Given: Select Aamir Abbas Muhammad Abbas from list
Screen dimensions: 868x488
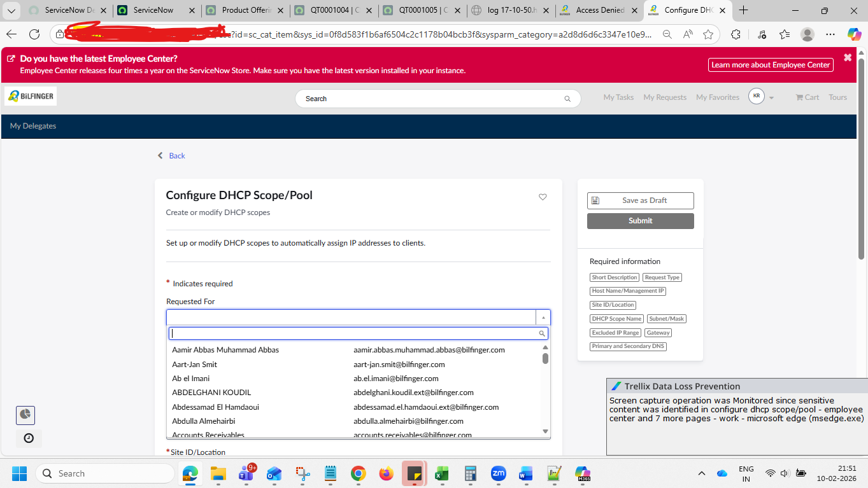Looking at the screenshot, I should click(x=354, y=350).
